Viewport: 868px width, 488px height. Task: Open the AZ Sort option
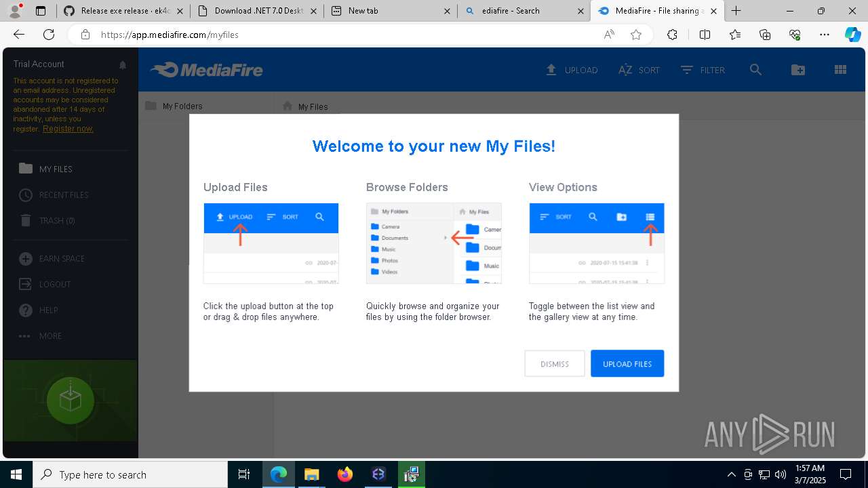[x=639, y=70]
